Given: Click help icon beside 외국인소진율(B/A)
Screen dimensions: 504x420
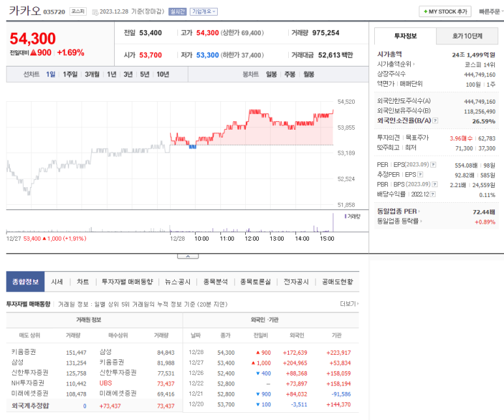Looking at the screenshot, I should coord(436,121).
